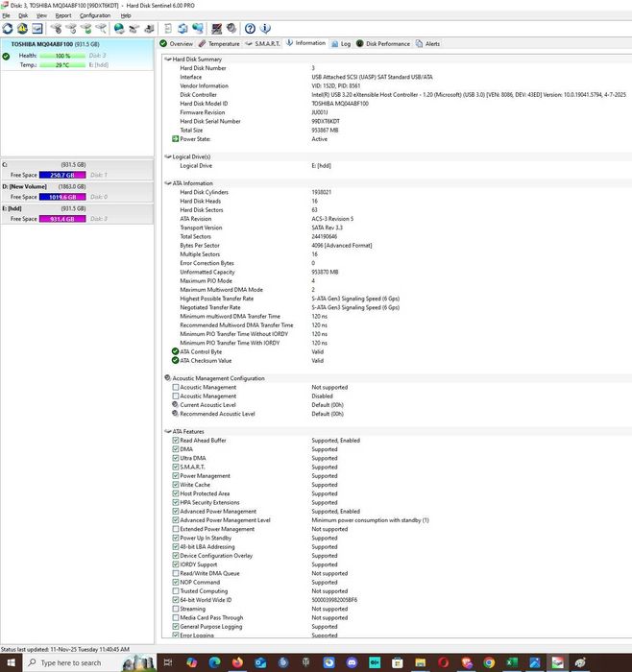Screen dimensions: 632x672
Task: Click the Temp 29 °C green bar
Action: pos(62,65)
